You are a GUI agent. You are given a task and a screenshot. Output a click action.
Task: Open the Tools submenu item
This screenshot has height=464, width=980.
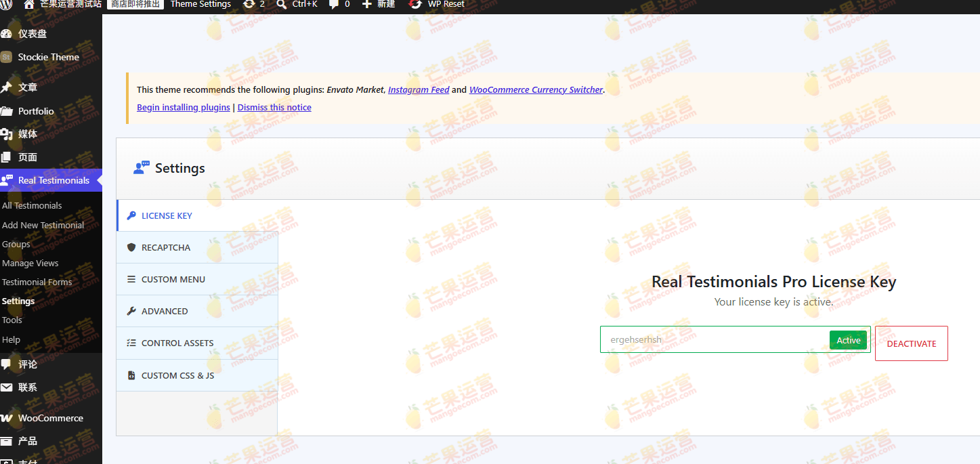pyautogui.click(x=12, y=320)
